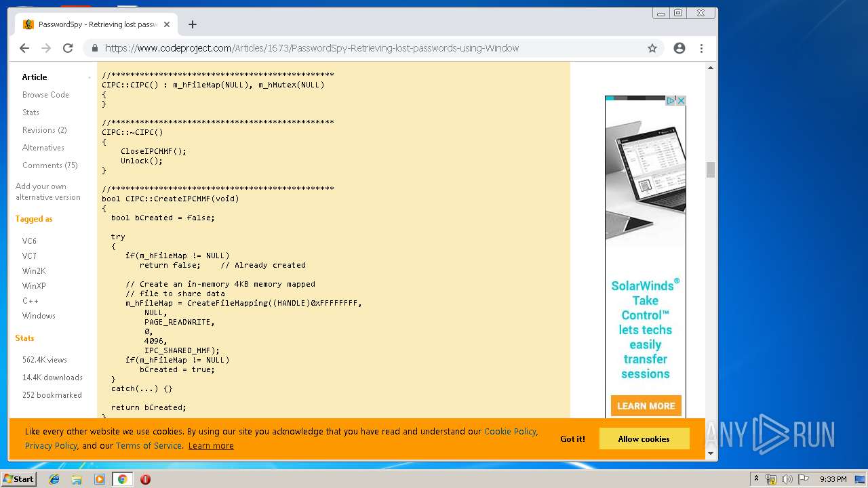Click Add your own alternative version

tap(48, 192)
